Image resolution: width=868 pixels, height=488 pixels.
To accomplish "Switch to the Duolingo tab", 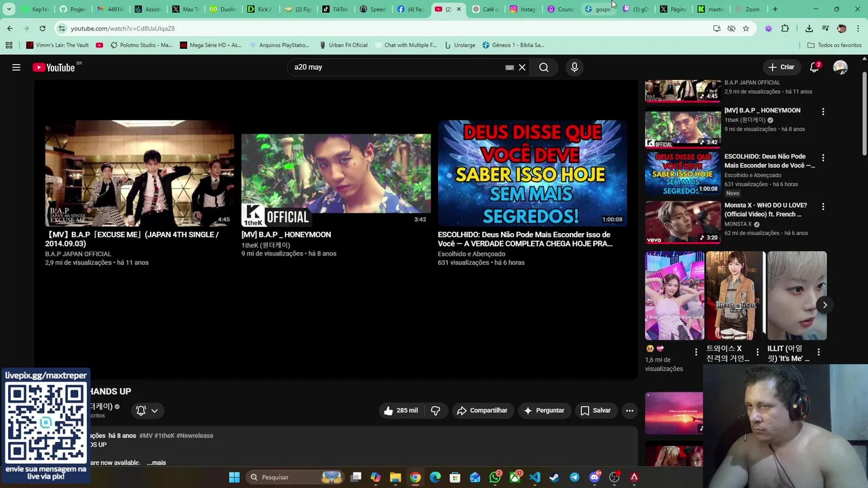I will point(222,9).
